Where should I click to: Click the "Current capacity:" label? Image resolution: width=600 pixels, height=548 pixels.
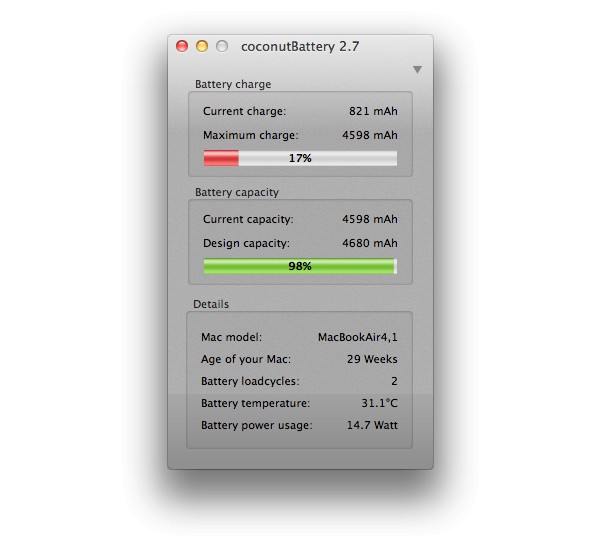(x=248, y=219)
